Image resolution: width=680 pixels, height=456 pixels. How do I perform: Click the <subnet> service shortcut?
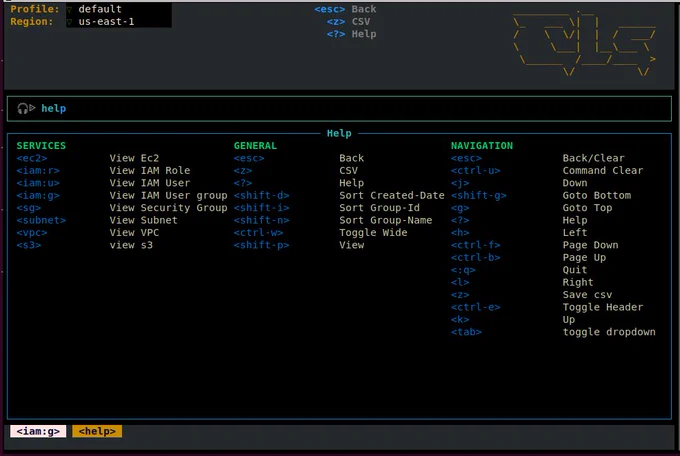[x=41, y=220]
